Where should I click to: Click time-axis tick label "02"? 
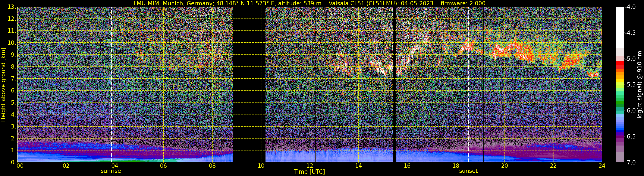66,166
